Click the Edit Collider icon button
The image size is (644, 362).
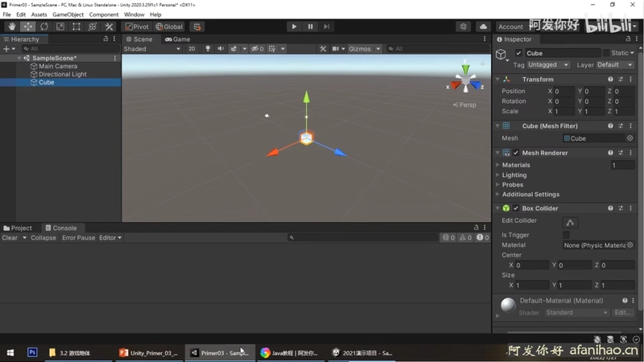tap(570, 223)
